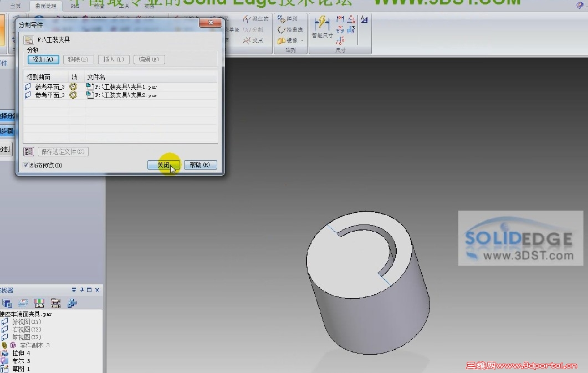
Task: Click the 添加(A) button in split dialog
Action: 43,59
